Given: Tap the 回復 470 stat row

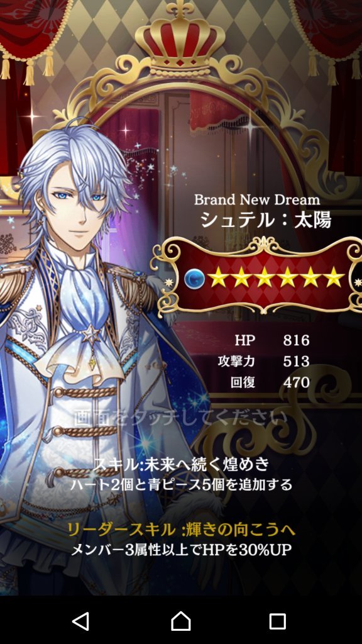Looking at the screenshot, I should (x=270, y=382).
